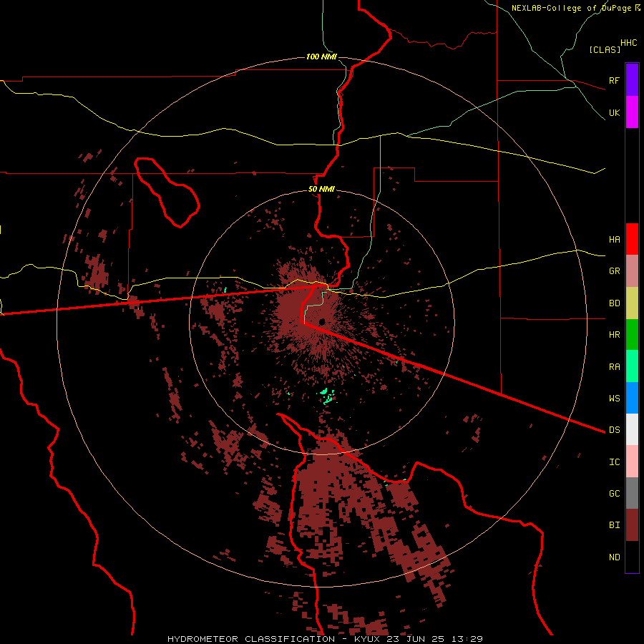The width and height of the screenshot is (644, 644).
Task: Click the GR legend label
Action: [614, 271]
